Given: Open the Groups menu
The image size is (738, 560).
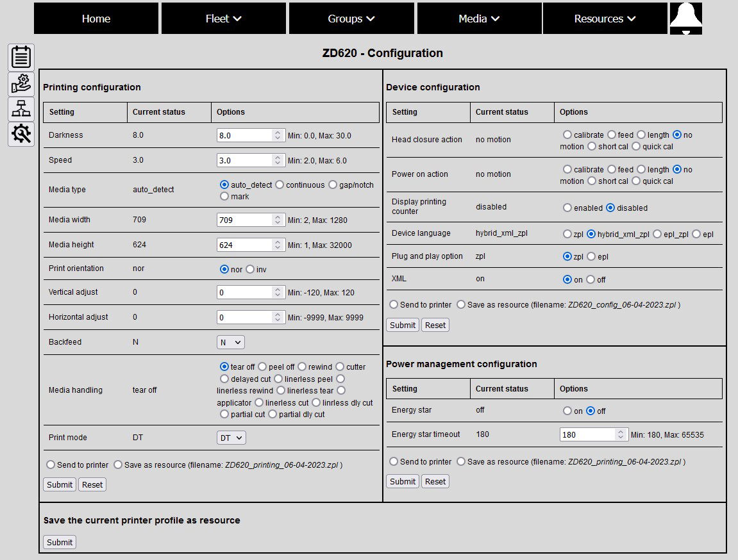Looking at the screenshot, I should pos(351,19).
